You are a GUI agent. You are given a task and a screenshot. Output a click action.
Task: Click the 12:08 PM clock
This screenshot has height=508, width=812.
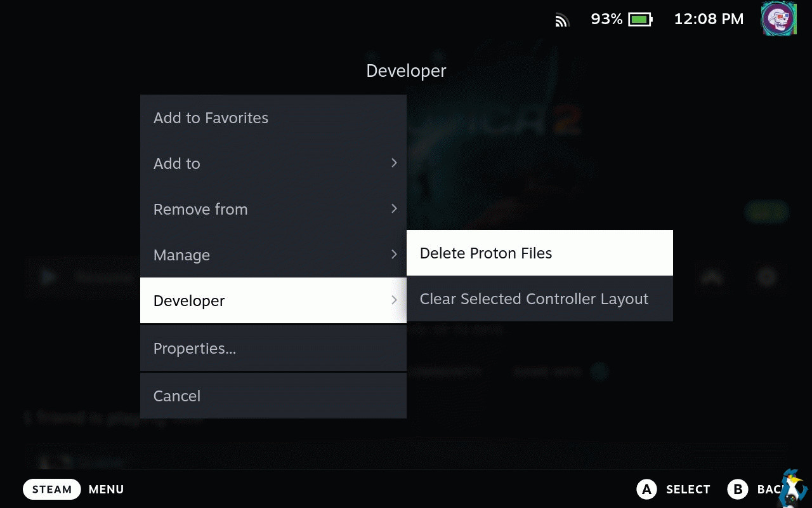[709, 19]
